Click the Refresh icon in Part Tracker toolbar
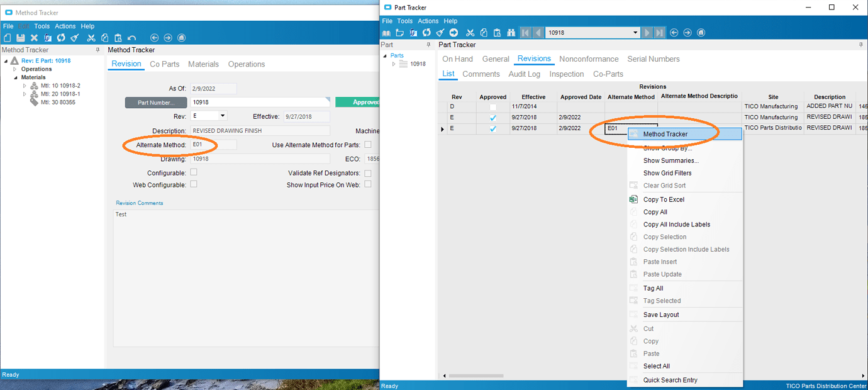 426,32
